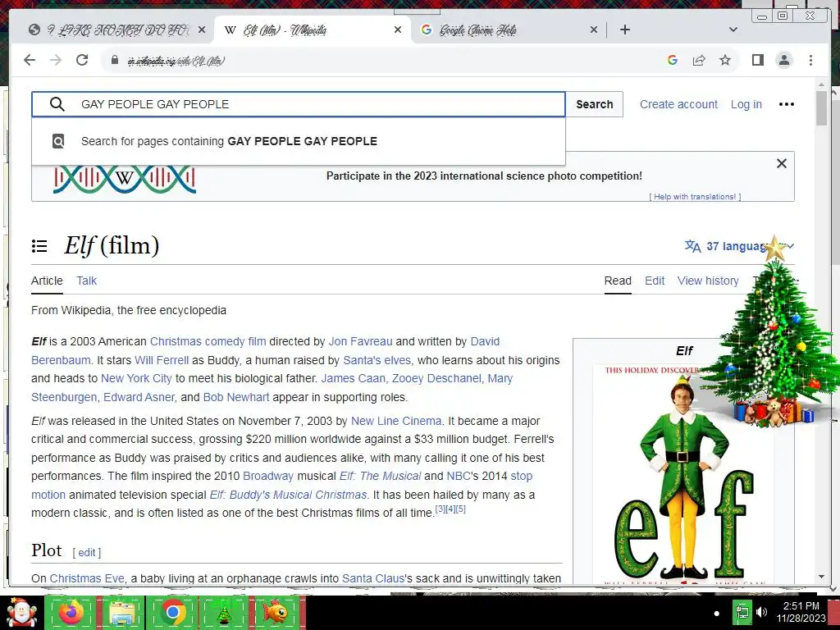Image resolution: width=840 pixels, height=630 pixels.
Task: Close the Google Chrome Help tab
Action: pyautogui.click(x=594, y=30)
